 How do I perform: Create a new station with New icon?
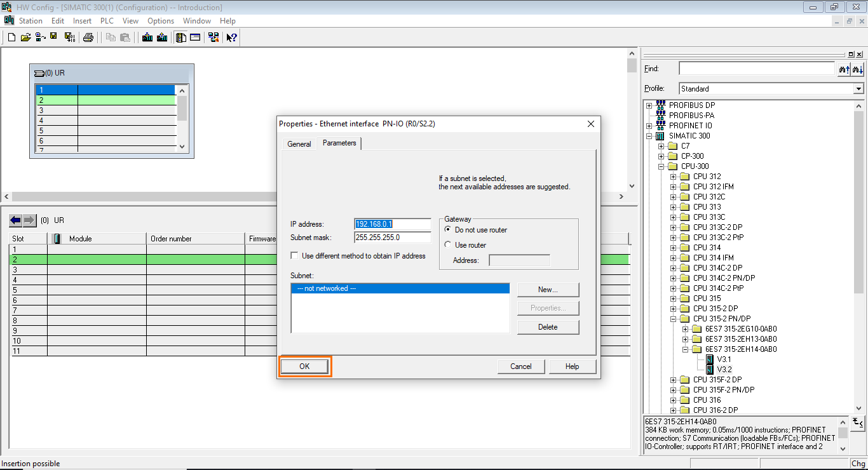11,37
